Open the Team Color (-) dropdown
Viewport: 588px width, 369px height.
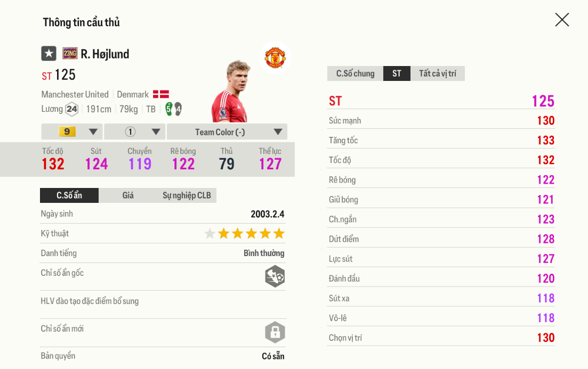tap(227, 132)
